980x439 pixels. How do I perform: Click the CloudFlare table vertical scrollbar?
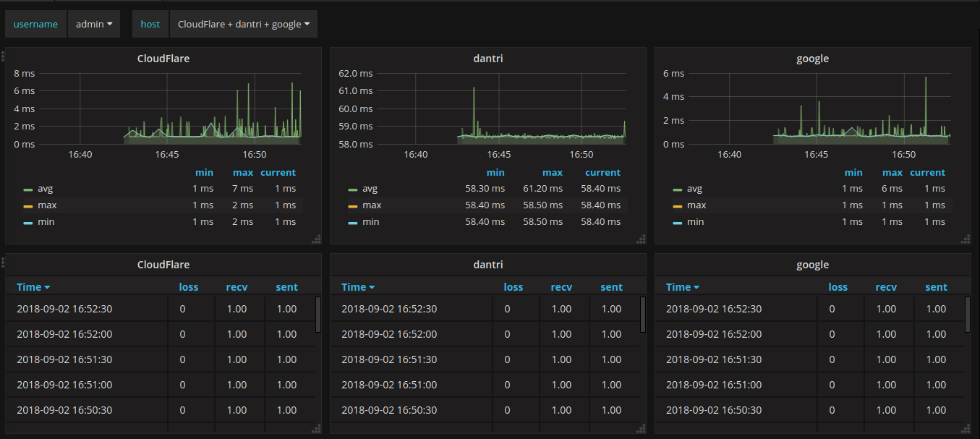coord(318,314)
